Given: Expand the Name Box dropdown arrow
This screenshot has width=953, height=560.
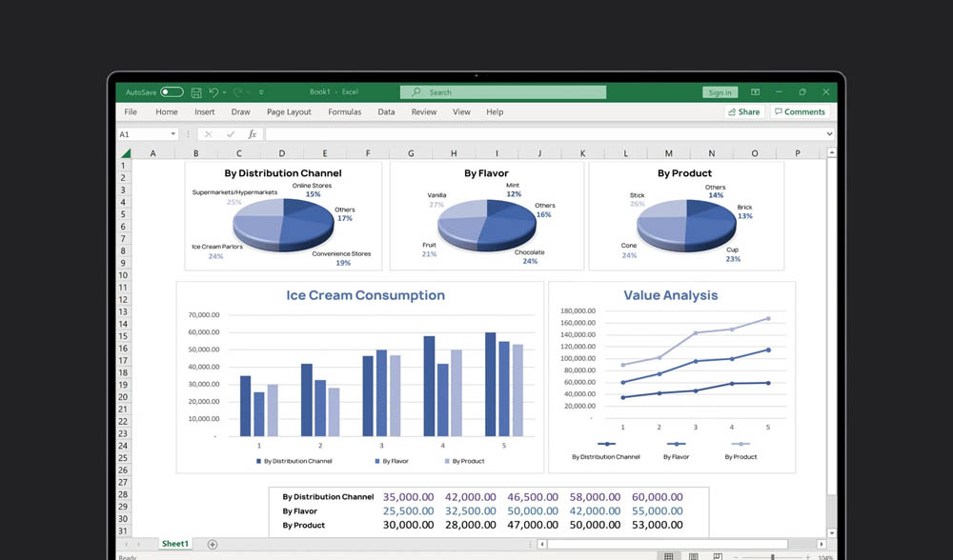Looking at the screenshot, I should point(172,134).
